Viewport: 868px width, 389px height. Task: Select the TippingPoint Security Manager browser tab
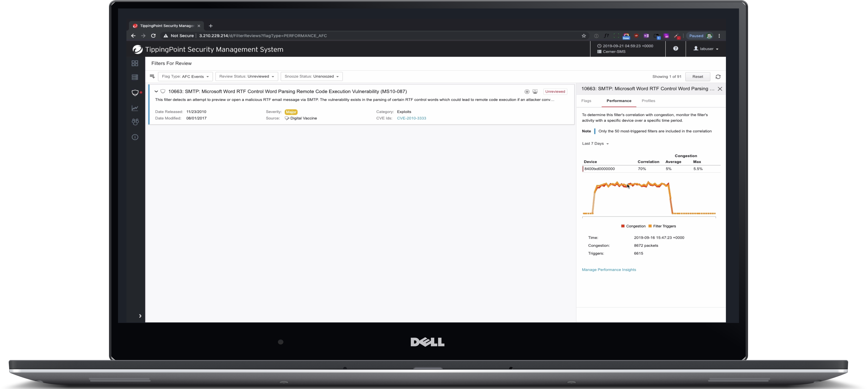click(x=166, y=26)
